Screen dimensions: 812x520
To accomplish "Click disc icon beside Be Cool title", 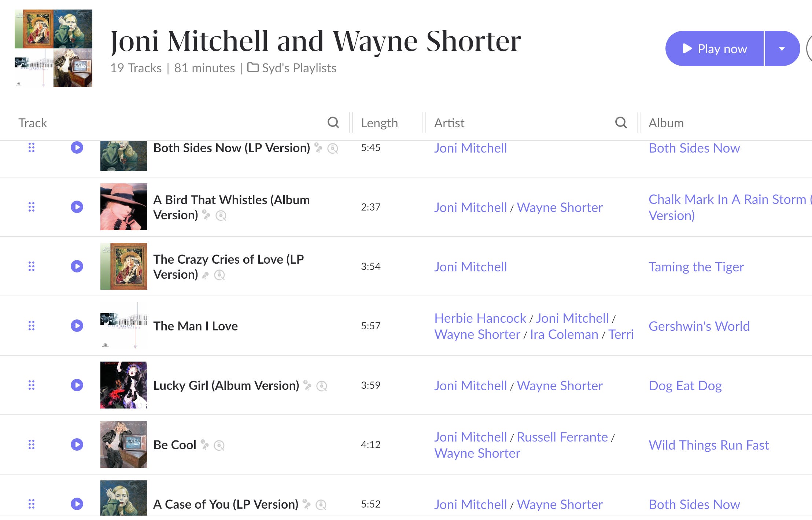I will (219, 446).
